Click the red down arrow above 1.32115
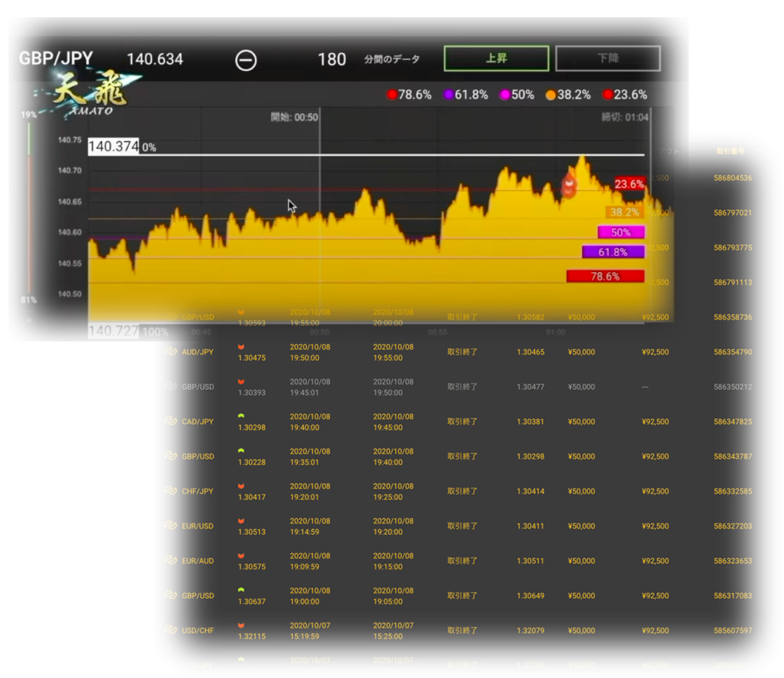Viewport: 784px width, 678px height. pyautogui.click(x=241, y=625)
